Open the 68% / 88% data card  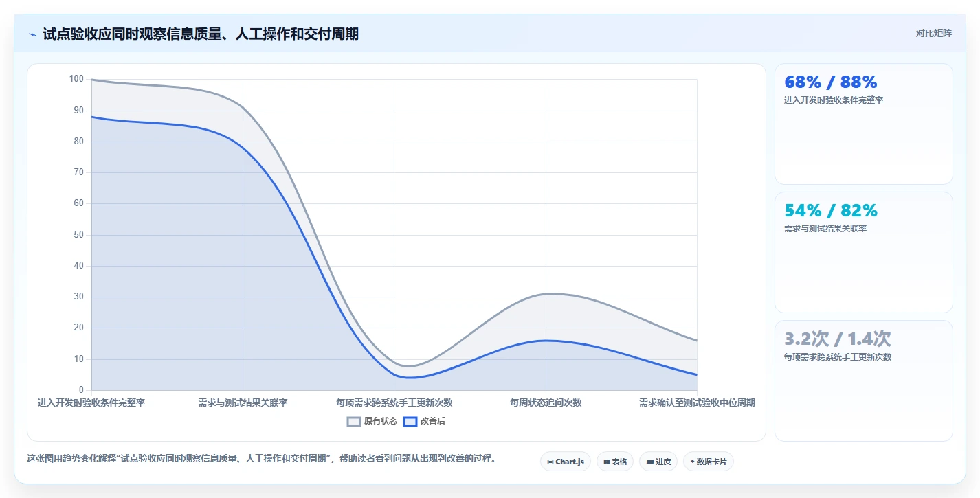(864, 124)
